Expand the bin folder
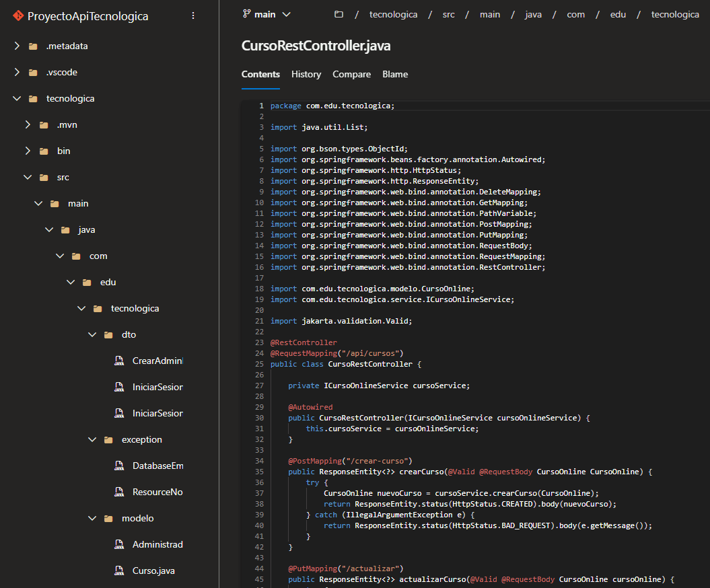710x588 pixels. point(28,151)
